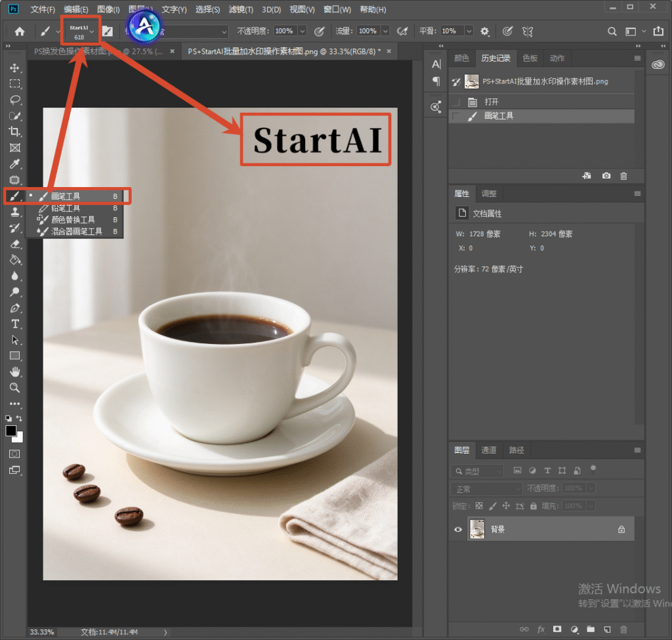Click the search icon in options bar

click(612, 32)
